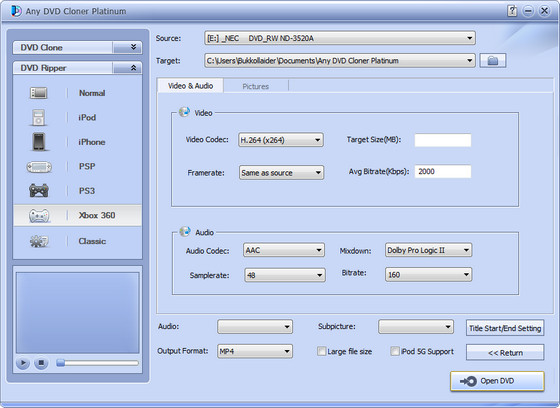Viewport: 560px width, 408px height.
Task: Enable Large file size checkbox
Action: pos(321,351)
